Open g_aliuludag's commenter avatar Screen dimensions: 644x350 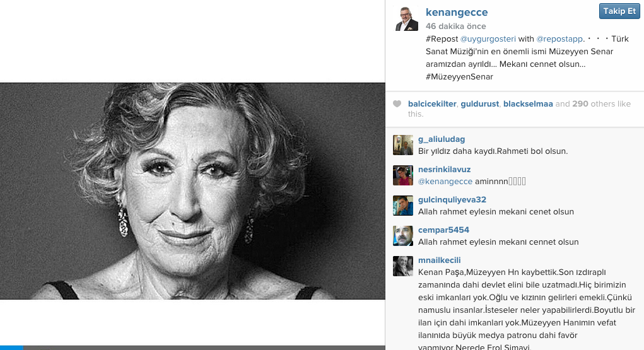403,145
